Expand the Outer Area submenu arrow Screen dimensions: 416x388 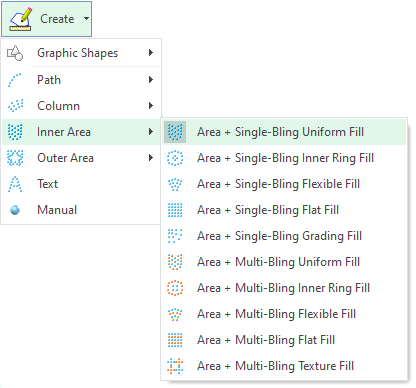tap(151, 158)
